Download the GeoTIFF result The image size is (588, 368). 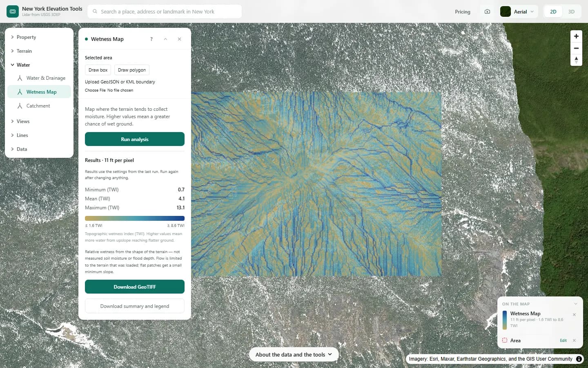click(x=135, y=287)
